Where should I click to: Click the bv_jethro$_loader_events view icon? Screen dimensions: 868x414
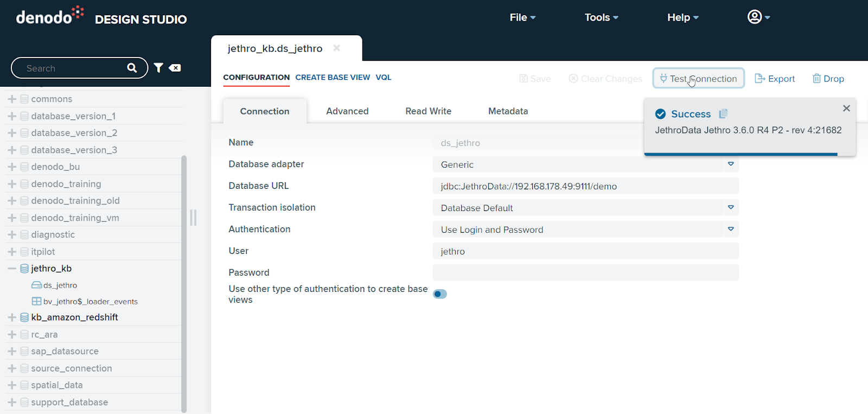click(x=37, y=302)
